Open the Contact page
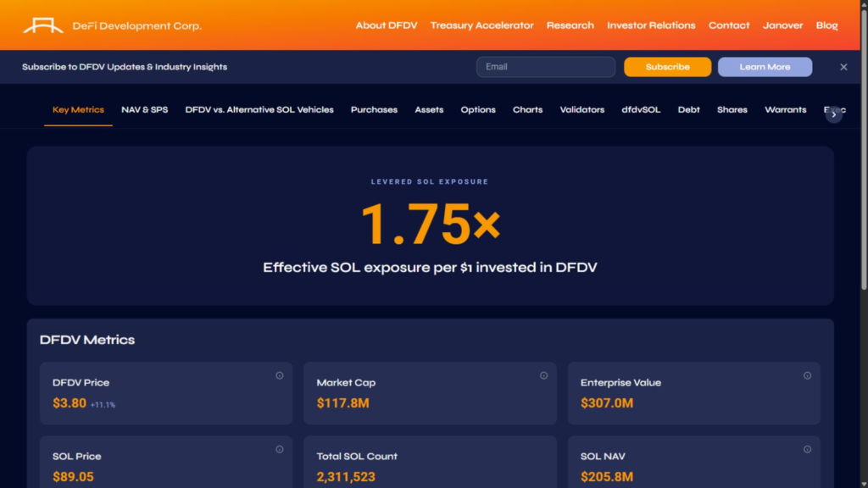868x488 pixels. pos(728,25)
